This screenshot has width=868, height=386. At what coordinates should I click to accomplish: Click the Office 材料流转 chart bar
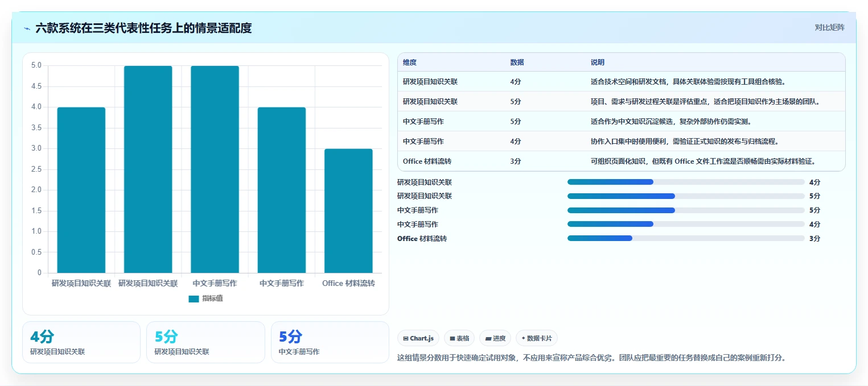348,211
